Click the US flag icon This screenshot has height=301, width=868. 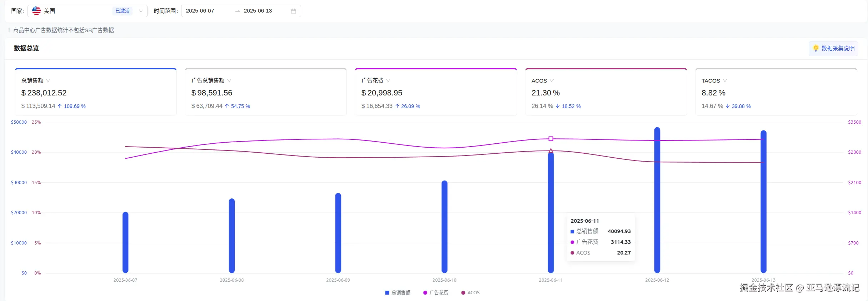36,11
